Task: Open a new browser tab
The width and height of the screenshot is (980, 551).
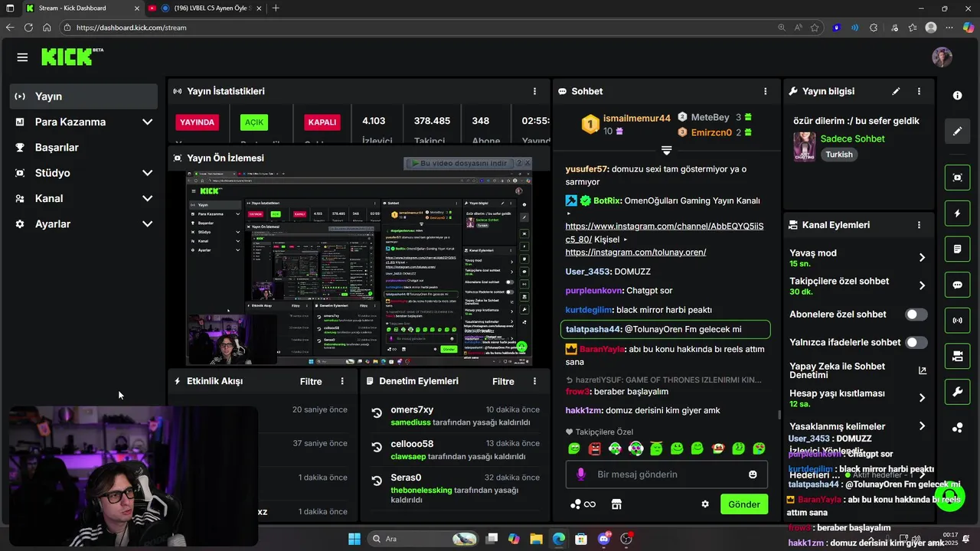Action: [276, 8]
